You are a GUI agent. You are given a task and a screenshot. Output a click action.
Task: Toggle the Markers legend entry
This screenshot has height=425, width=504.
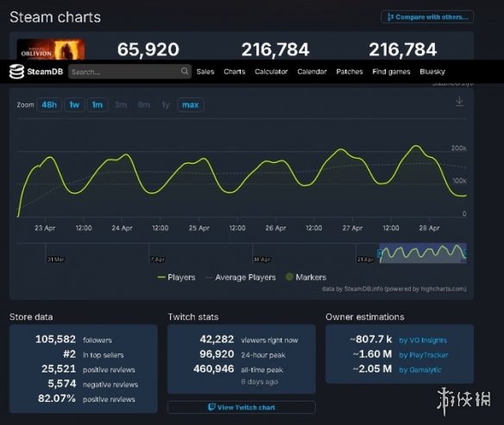[x=306, y=277]
